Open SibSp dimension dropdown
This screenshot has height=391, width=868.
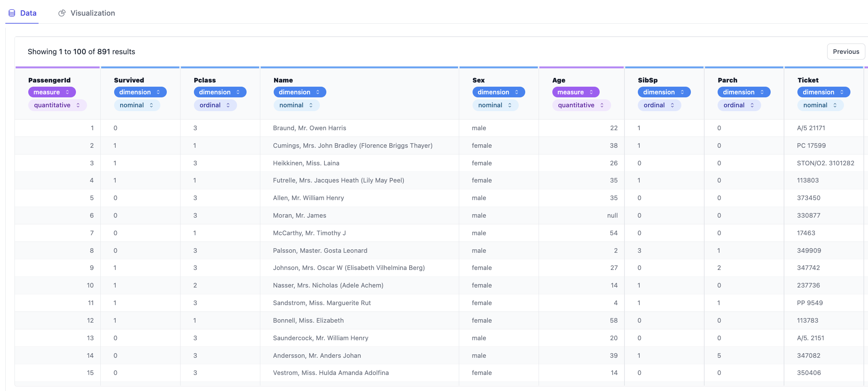[x=664, y=92]
